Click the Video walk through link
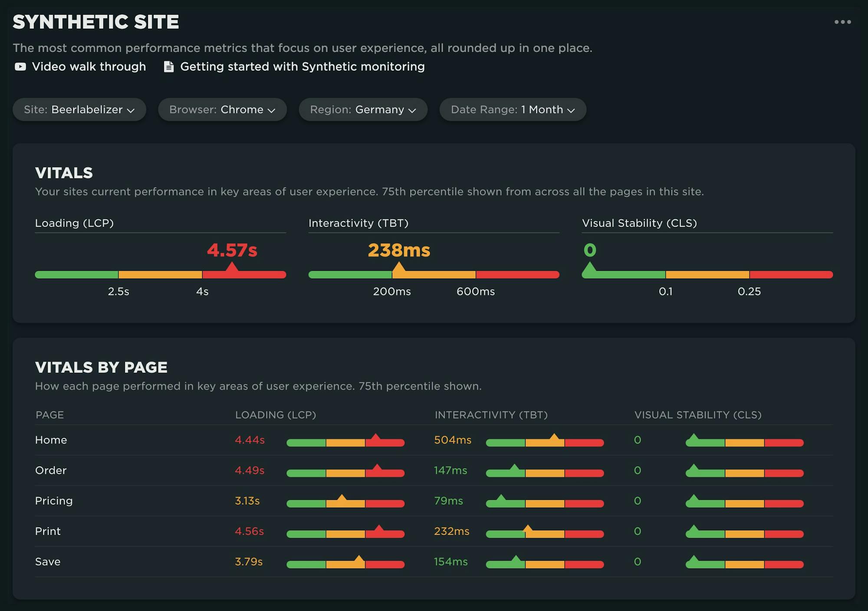Viewport: 868px width, 611px height. point(89,67)
